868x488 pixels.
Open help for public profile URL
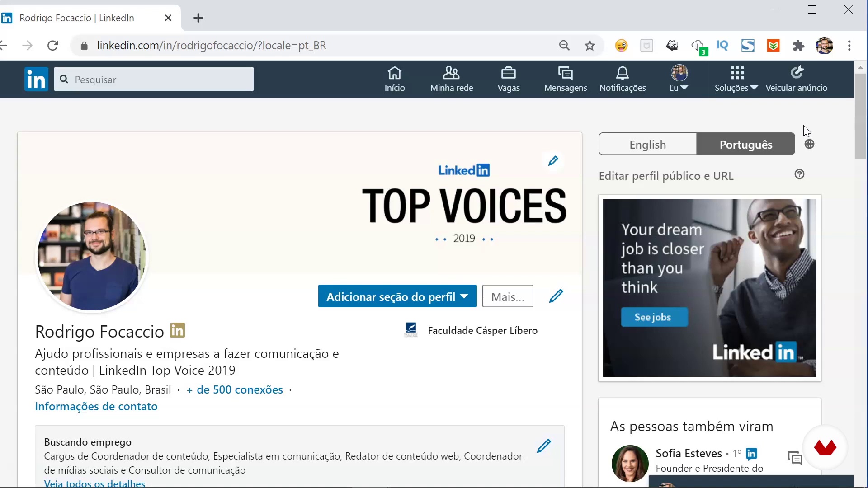point(800,174)
